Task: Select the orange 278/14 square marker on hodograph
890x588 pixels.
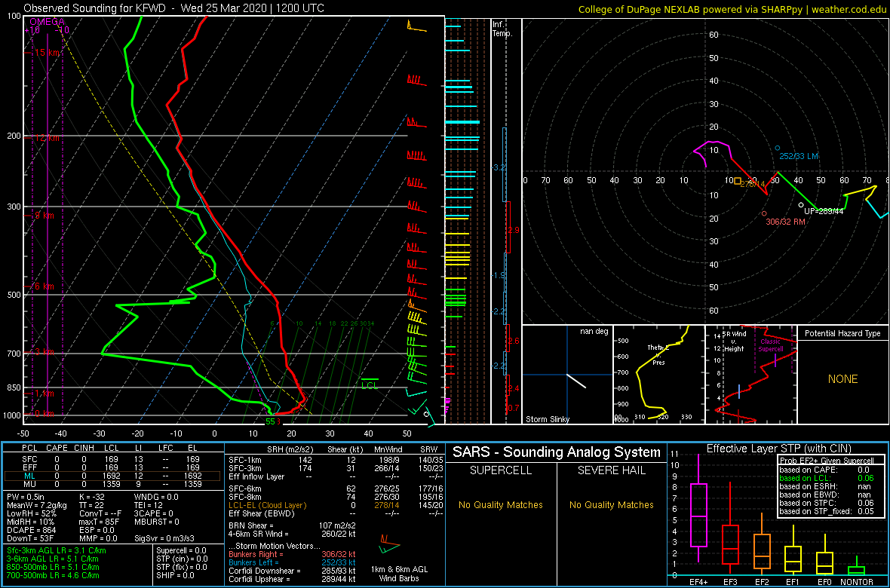Action: point(738,181)
